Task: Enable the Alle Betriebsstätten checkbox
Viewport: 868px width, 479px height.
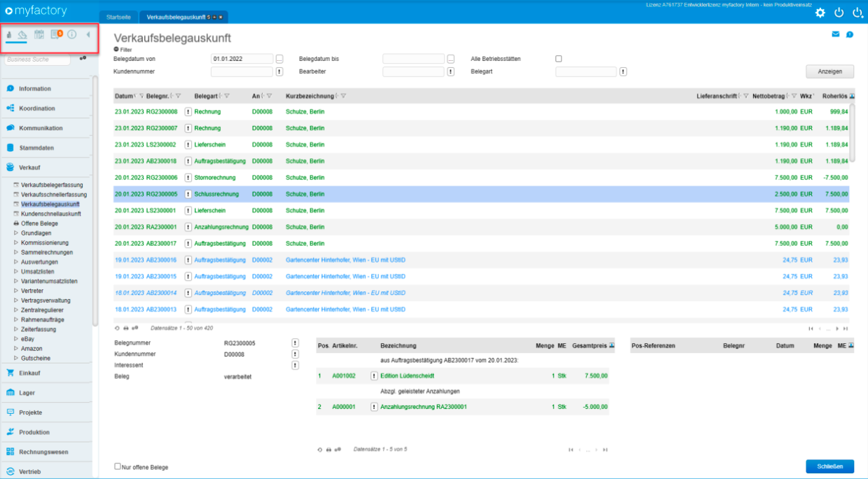Action: (x=558, y=59)
